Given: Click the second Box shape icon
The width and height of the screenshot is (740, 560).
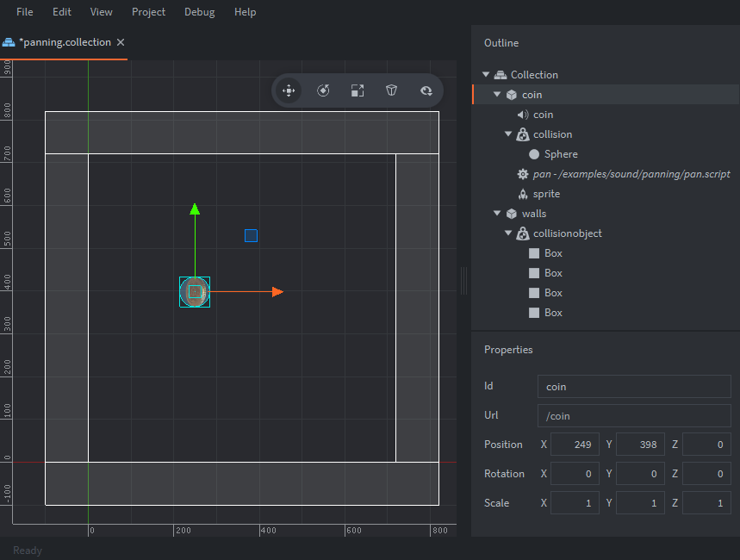Looking at the screenshot, I should (534, 273).
